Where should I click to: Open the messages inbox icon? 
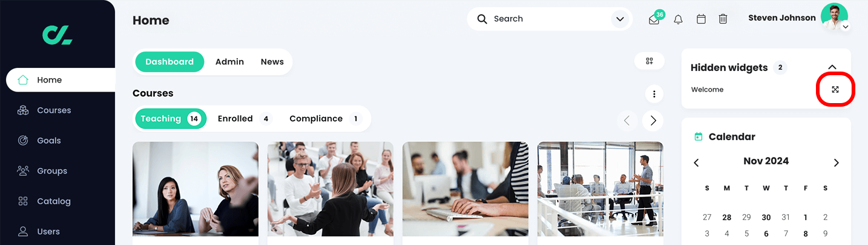654,19
